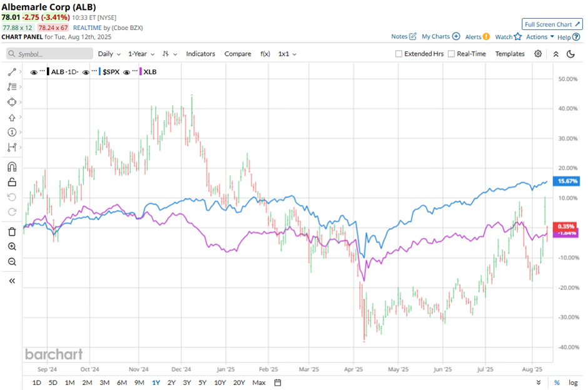Select the up arrow marker tool
The height and width of the screenshot is (390, 588).
[12, 118]
